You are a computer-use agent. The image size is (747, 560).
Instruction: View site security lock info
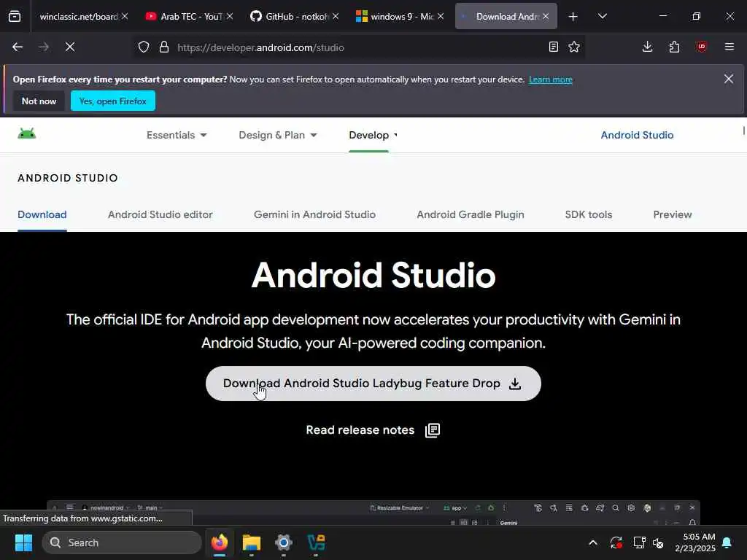click(x=164, y=47)
